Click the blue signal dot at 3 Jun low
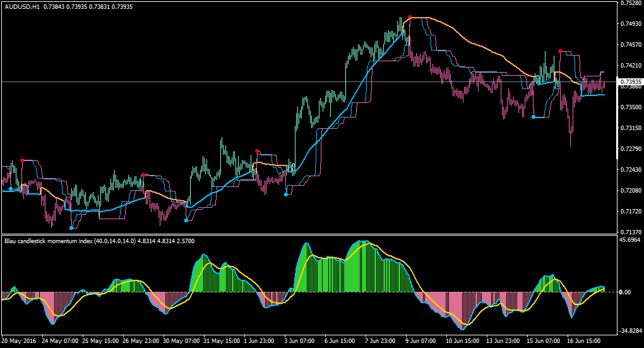Viewport: 644px width, 348px height. (286, 195)
